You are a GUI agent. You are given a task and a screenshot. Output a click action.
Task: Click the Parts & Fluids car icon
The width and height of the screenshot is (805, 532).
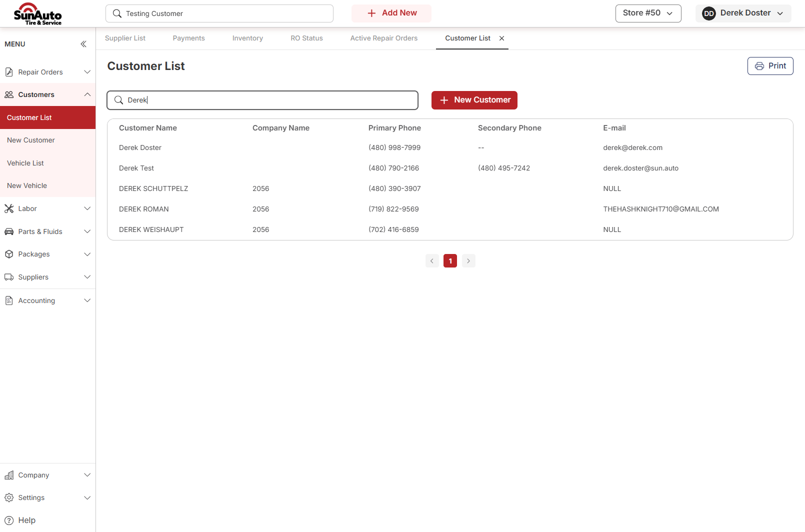[x=9, y=231]
